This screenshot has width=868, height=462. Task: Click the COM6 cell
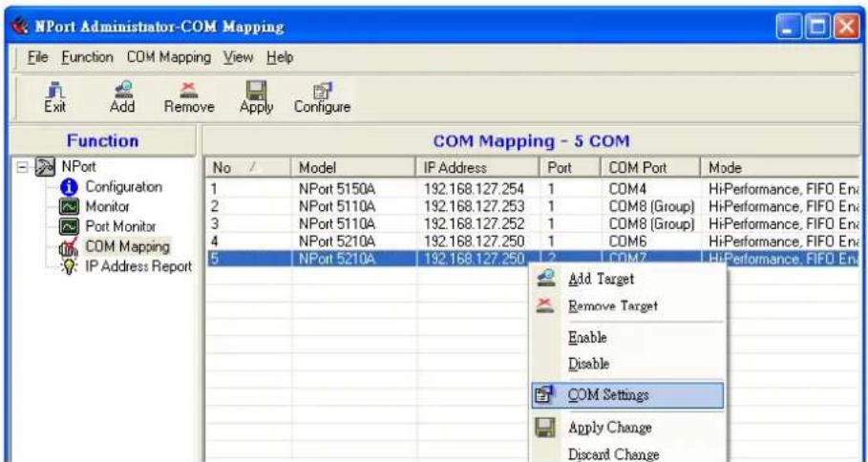pos(627,241)
